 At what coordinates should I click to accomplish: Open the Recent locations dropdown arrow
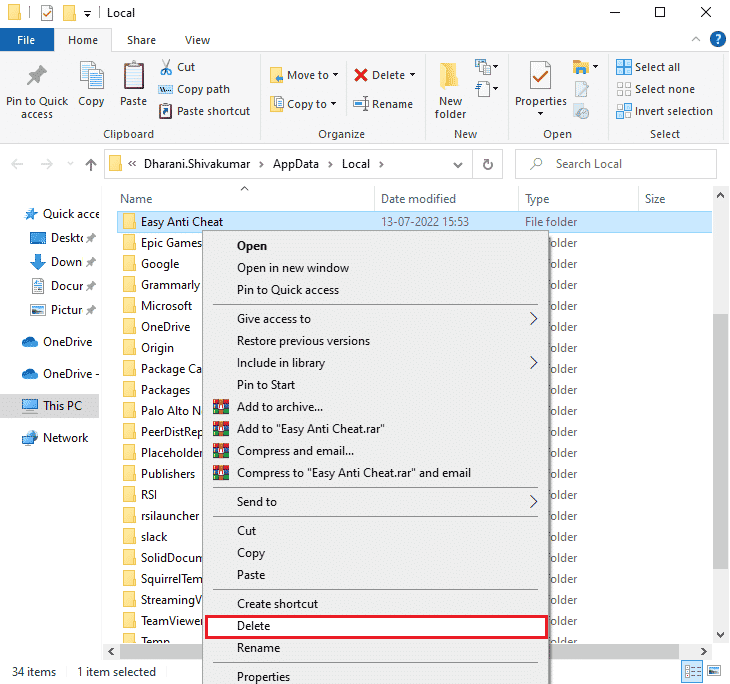[x=70, y=164]
